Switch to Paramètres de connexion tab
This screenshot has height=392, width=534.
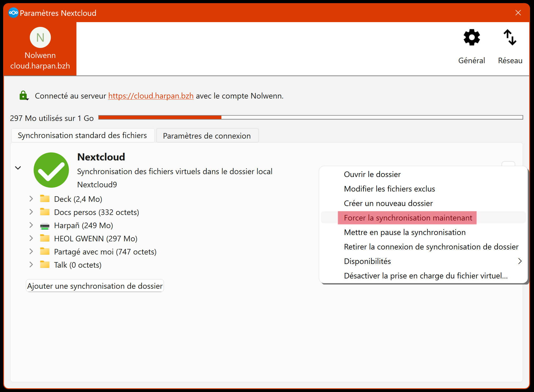pyautogui.click(x=207, y=136)
